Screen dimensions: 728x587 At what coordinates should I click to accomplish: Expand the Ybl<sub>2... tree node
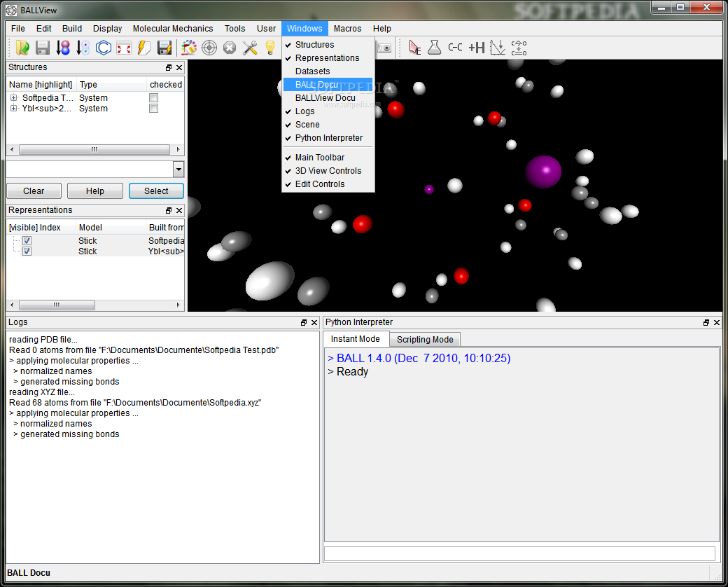coord(14,109)
